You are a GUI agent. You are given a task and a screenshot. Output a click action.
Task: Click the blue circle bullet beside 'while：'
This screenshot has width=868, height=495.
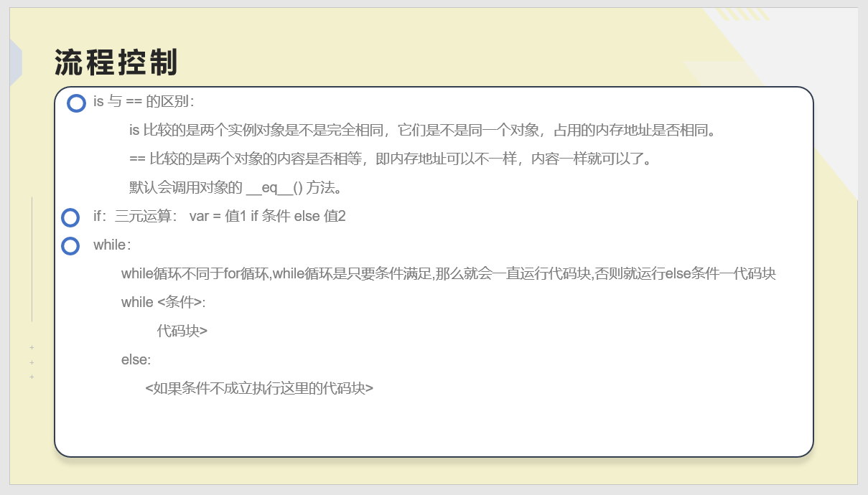pos(70,246)
